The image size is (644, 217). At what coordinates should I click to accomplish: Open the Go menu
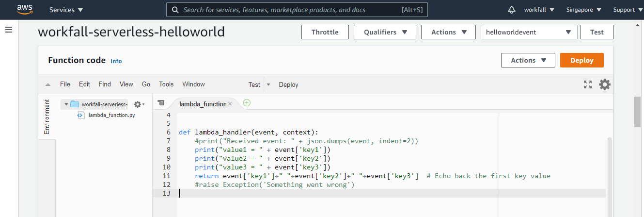(146, 84)
